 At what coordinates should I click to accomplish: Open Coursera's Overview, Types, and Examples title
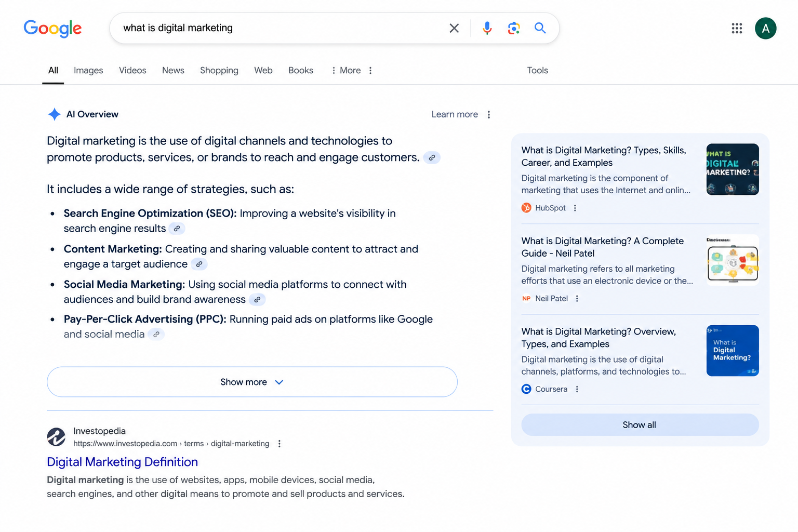point(598,338)
